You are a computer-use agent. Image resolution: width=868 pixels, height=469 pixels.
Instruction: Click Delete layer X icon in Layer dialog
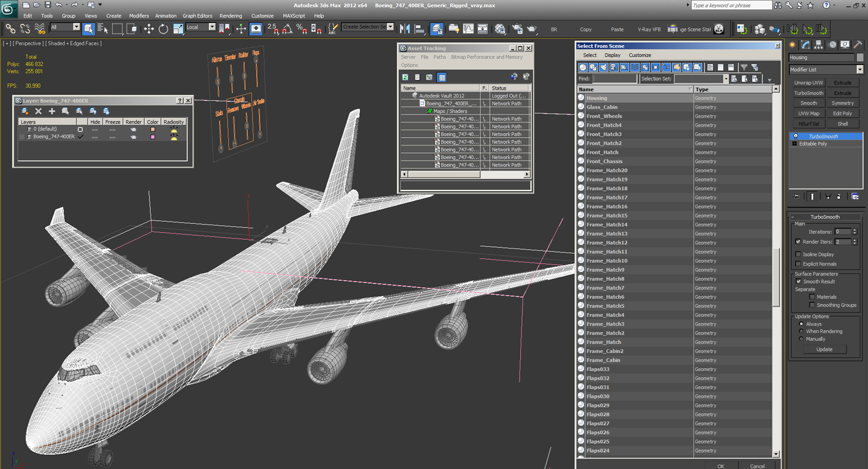tap(38, 111)
